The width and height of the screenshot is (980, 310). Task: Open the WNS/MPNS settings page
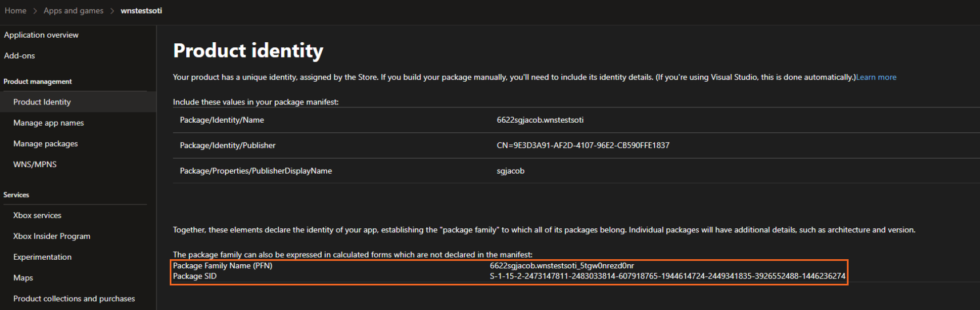(35, 164)
